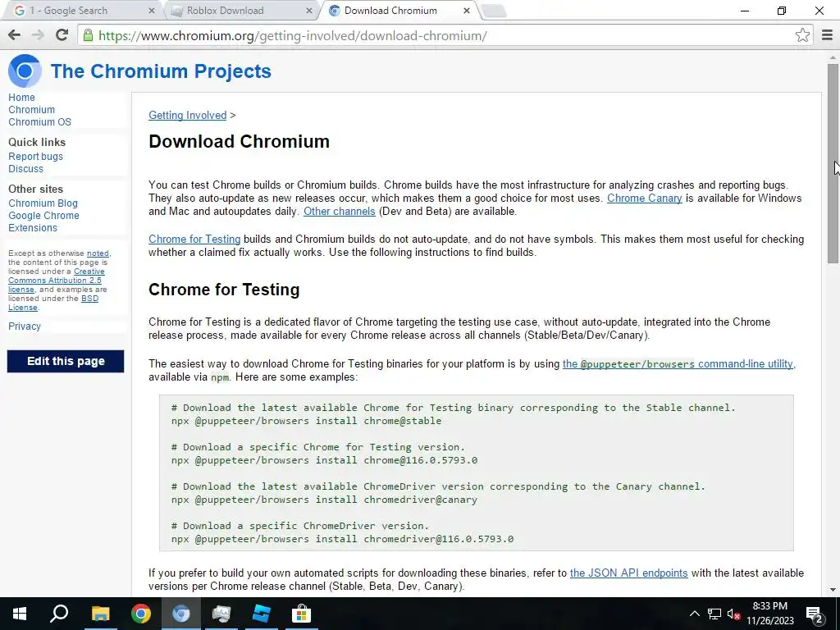Image resolution: width=840 pixels, height=630 pixels.
Task: Click the Download Chromium page heading
Action: [239, 141]
